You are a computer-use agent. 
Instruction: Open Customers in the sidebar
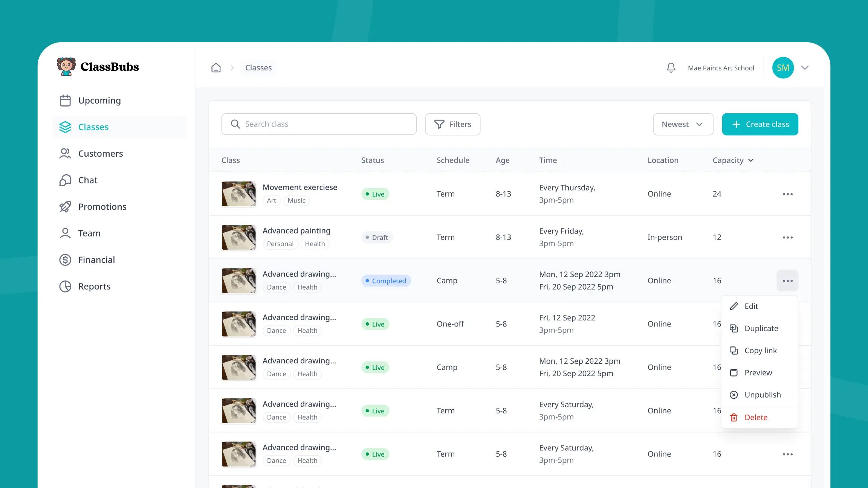[x=100, y=154]
